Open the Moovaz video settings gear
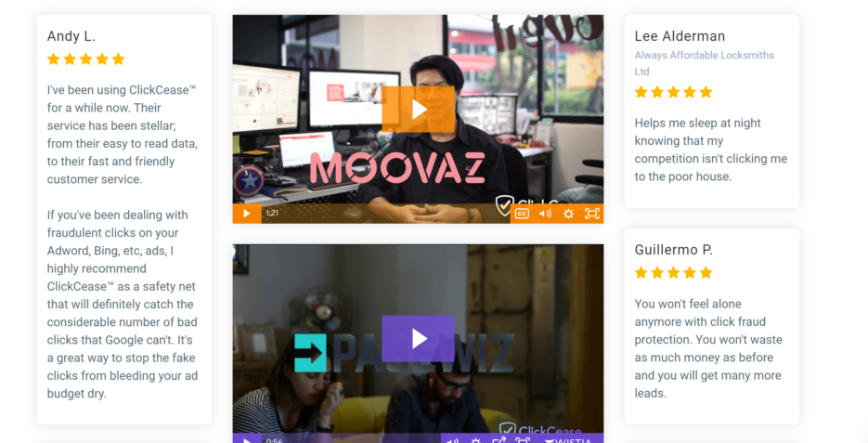The width and height of the screenshot is (868, 443). [x=568, y=214]
